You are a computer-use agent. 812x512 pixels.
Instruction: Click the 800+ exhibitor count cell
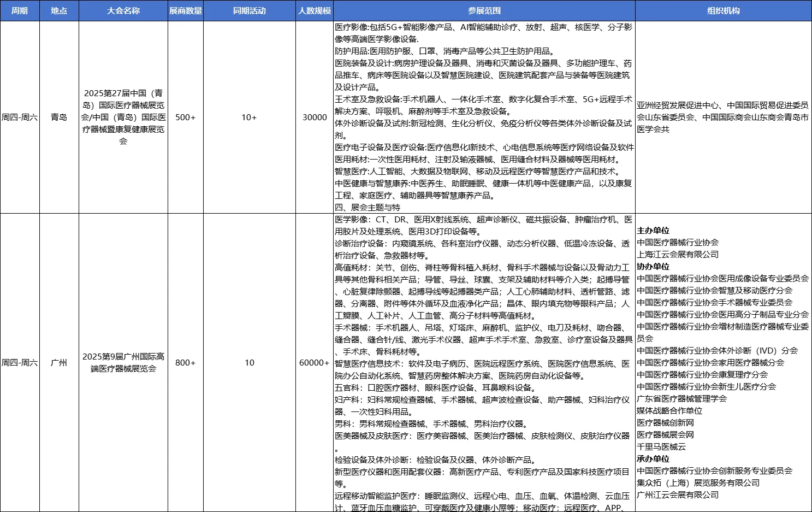pyautogui.click(x=186, y=363)
